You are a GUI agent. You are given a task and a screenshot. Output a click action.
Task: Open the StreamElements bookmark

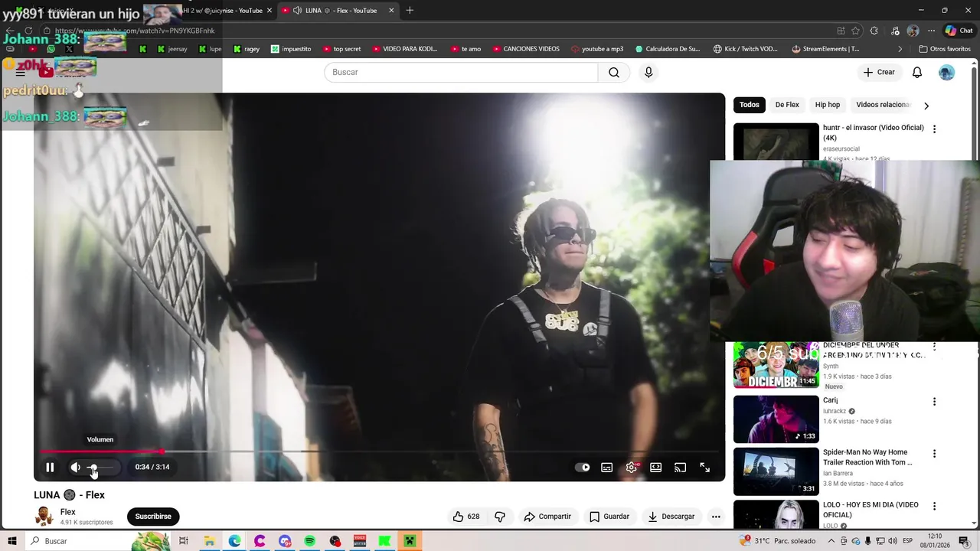[825, 49]
